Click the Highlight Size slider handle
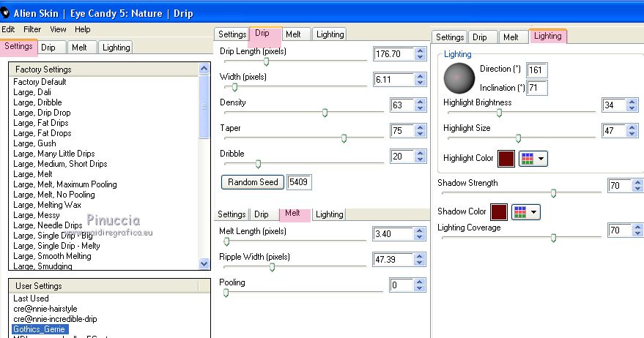The width and height of the screenshot is (644, 338). click(518, 138)
